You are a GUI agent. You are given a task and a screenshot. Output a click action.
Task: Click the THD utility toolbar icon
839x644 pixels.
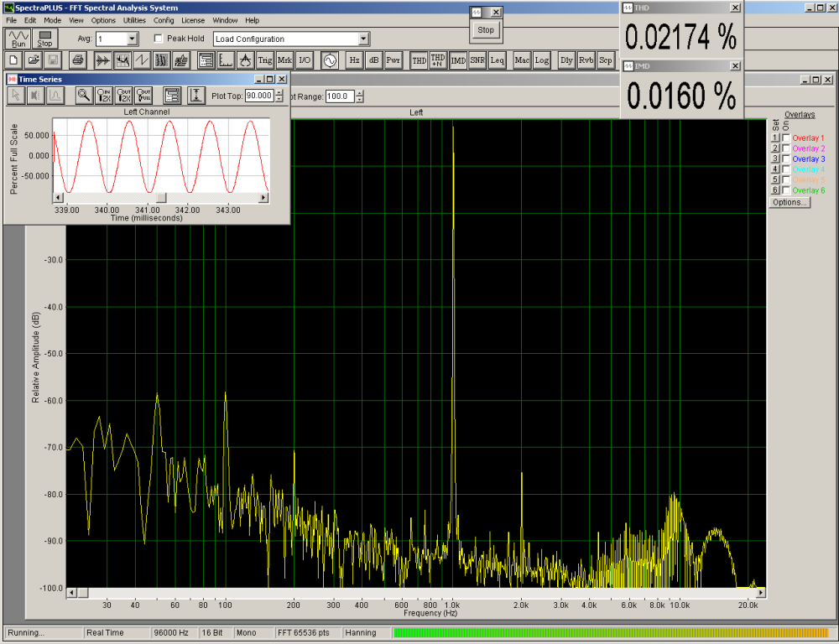click(419, 60)
